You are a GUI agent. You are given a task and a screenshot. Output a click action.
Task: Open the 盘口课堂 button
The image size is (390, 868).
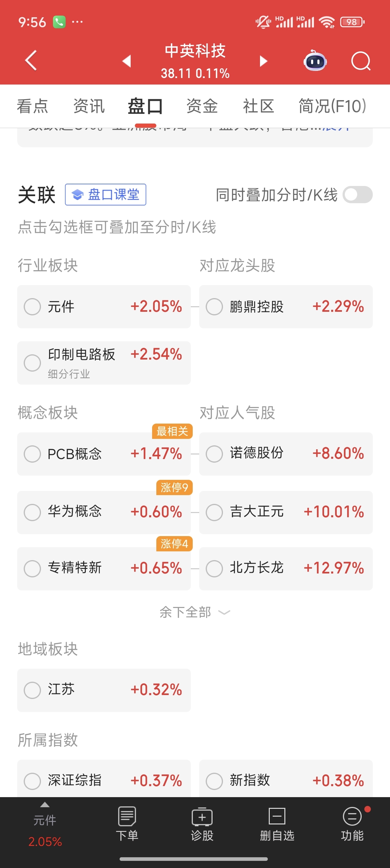pos(105,194)
